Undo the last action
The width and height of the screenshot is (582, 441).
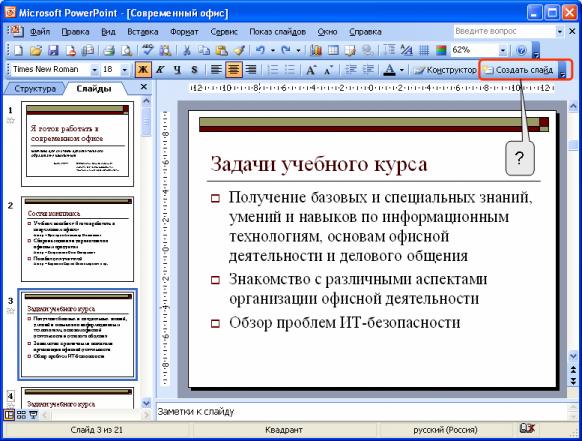(261, 50)
